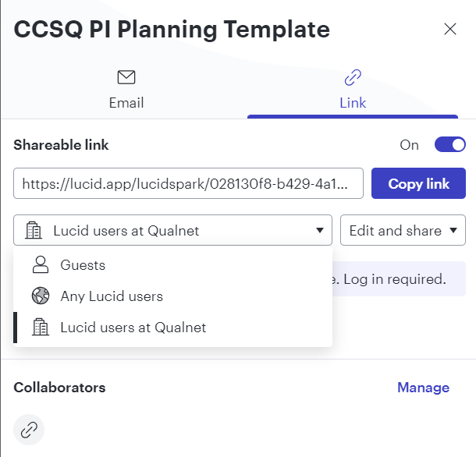
Task: Click the link chip under Collaborators
Action: click(x=29, y=430)
